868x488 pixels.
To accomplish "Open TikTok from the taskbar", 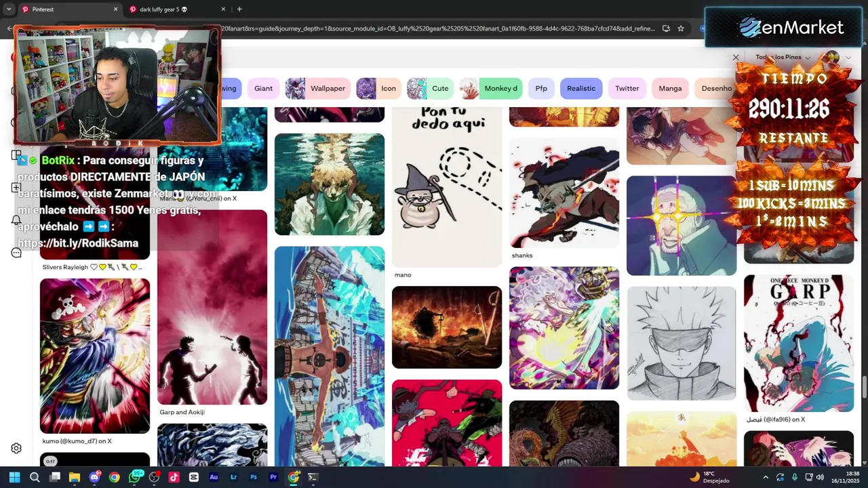I will click(x=174, y=477).
